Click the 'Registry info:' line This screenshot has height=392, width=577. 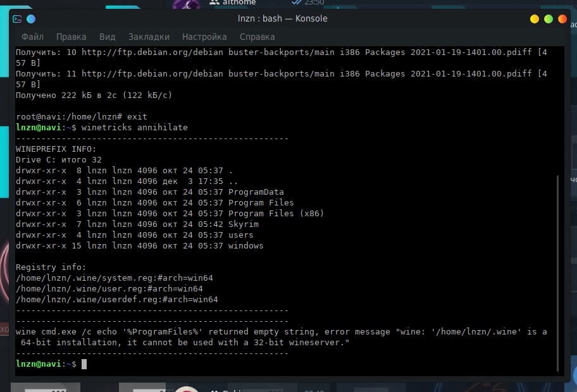pyautogui.click(x=51, y=267)
